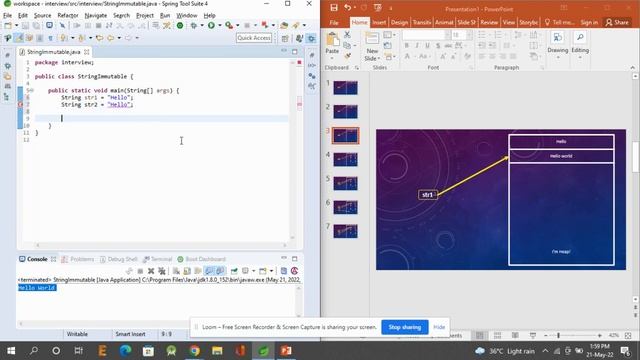This screenshot has width=640, height=360.
Task: Click the Hide link in Loom sharing bar
Action: pyautogui.click(x=439, y=327)
